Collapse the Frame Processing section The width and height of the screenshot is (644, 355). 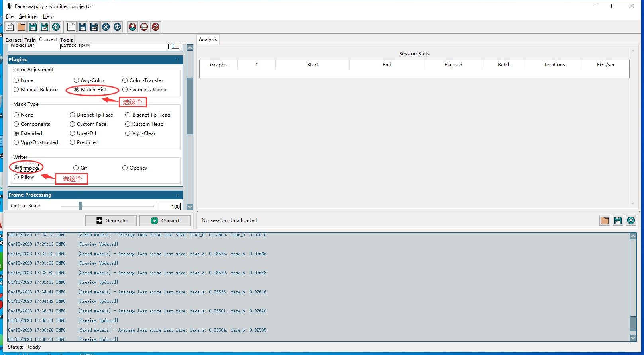177,195
